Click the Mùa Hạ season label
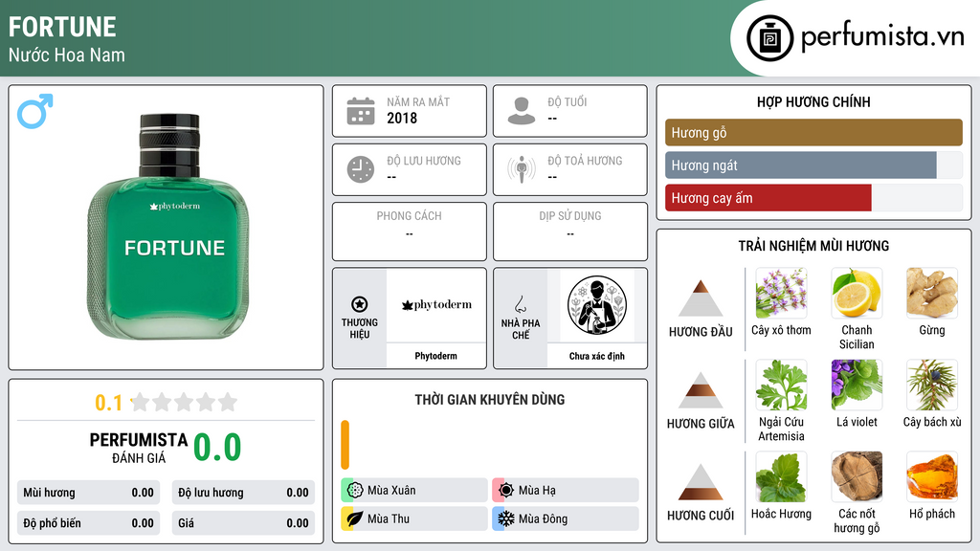The image size is (980, 551). click(537, 491)
